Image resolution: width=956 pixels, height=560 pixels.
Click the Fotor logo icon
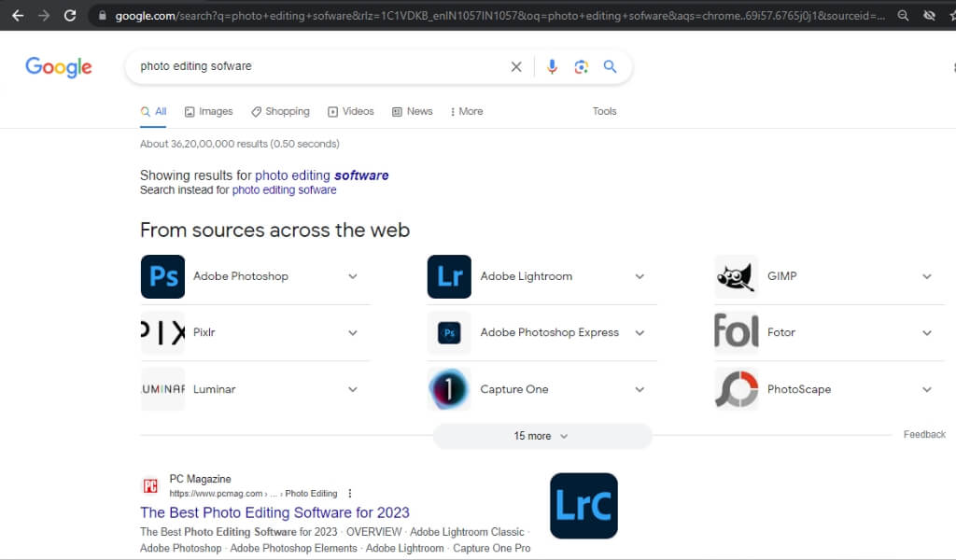[x=737, y=332]
